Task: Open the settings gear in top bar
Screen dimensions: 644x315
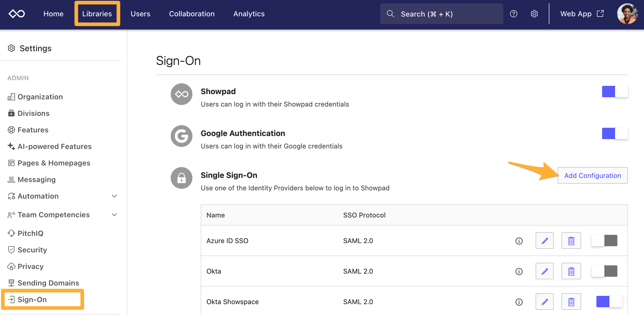Action: click(x=534, y=14)
